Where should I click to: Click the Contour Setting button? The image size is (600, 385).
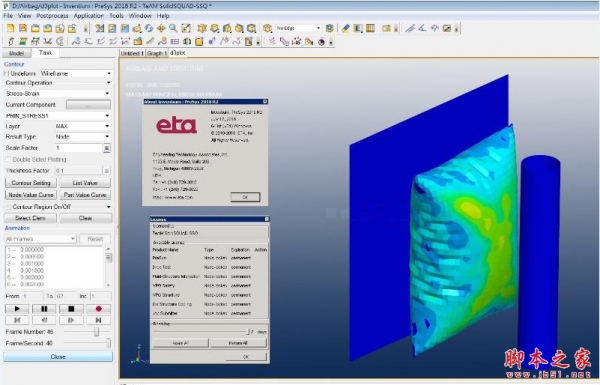coord(31,183)
